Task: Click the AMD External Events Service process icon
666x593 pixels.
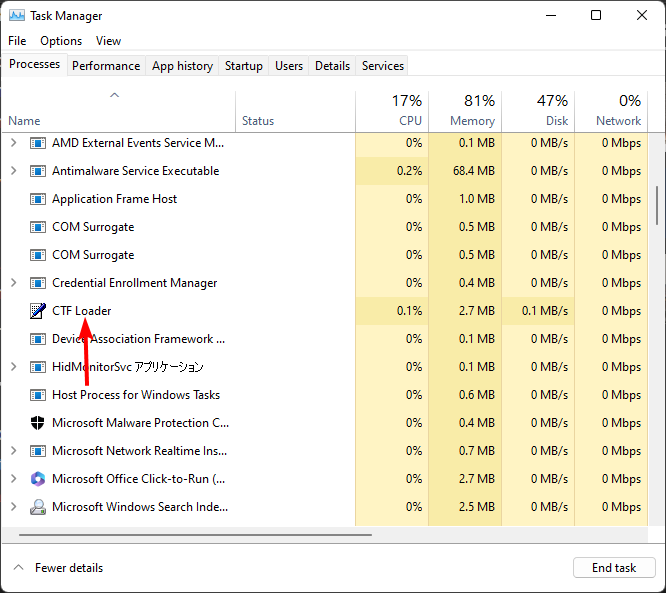Action: (x=38, y=143)
